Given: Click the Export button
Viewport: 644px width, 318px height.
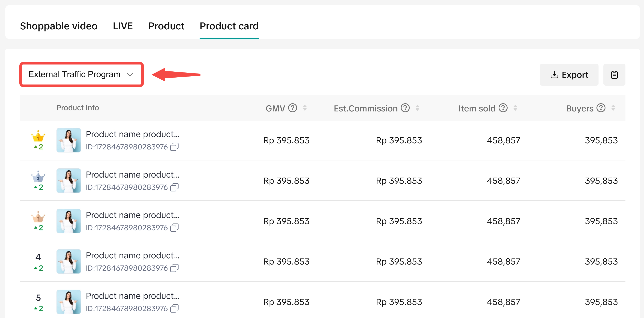Looking at the screenshot, I should click(x=569, y=75).
